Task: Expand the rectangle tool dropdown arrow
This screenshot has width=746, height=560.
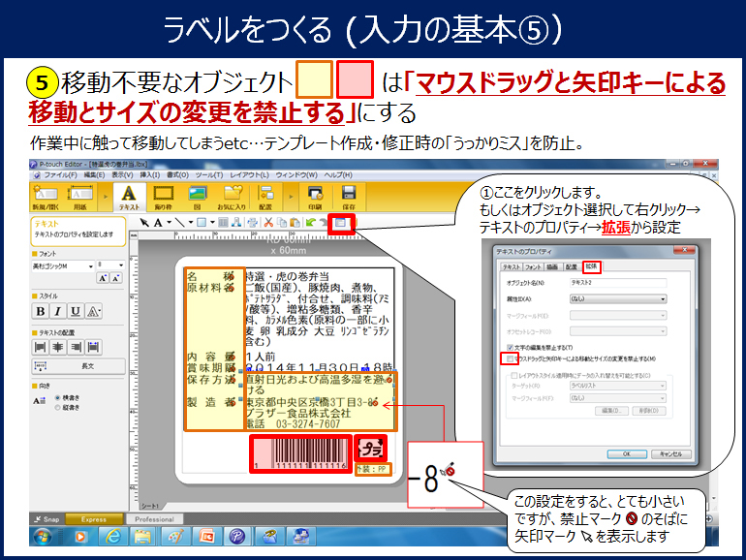Action: tap(212, 223)
